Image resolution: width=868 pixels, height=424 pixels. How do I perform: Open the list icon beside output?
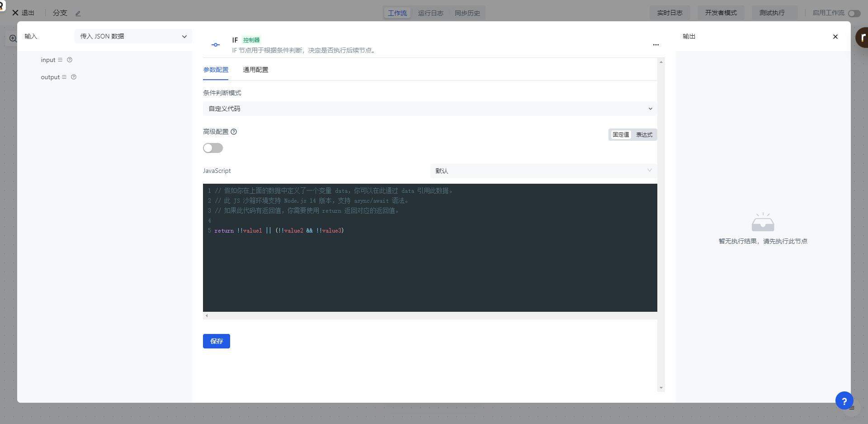click(64, 77)
